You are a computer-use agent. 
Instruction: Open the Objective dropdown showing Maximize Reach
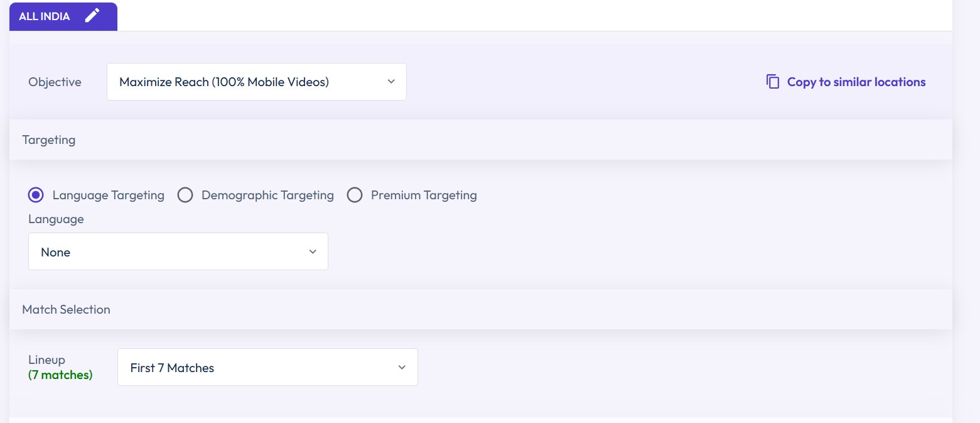(x=256, y=81)
